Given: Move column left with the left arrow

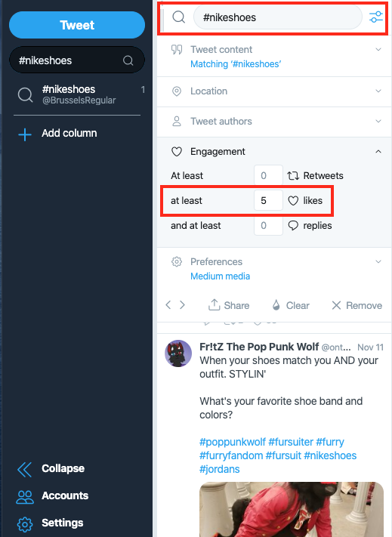Looking at the screenshot, I should pyautogui.click(x=168, y=305).
